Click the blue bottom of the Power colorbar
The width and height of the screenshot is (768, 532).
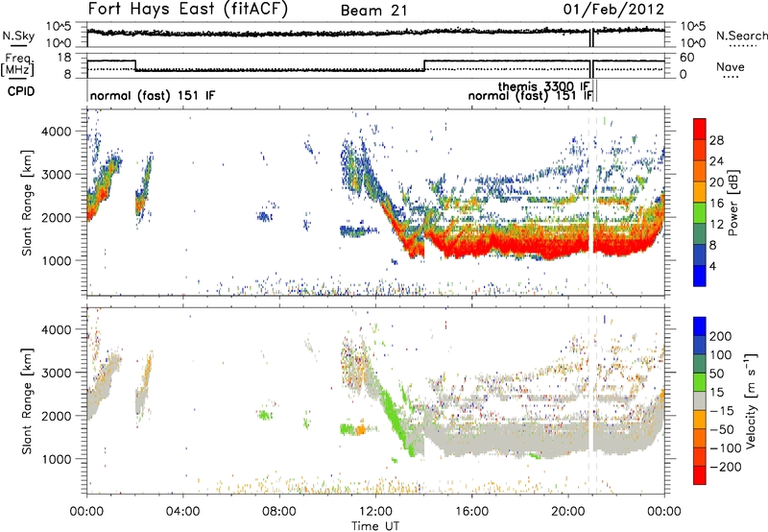[700, 276]
